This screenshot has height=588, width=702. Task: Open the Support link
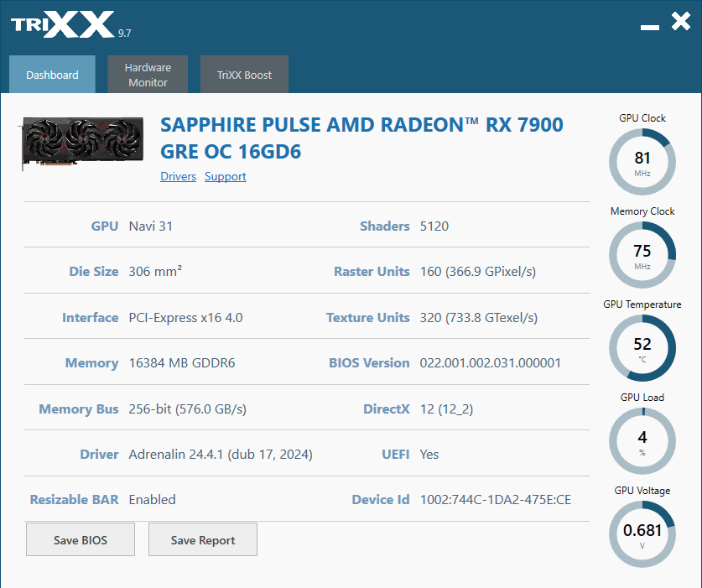pos(226,176)
